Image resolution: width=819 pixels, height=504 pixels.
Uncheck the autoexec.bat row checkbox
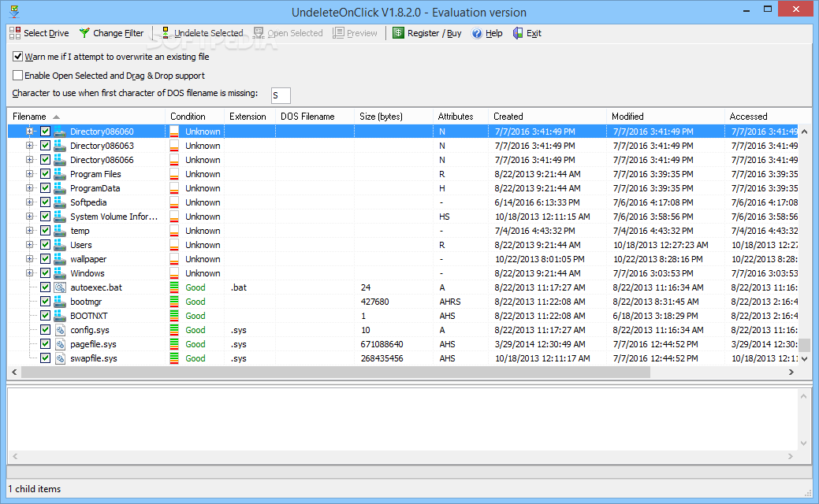46,287
